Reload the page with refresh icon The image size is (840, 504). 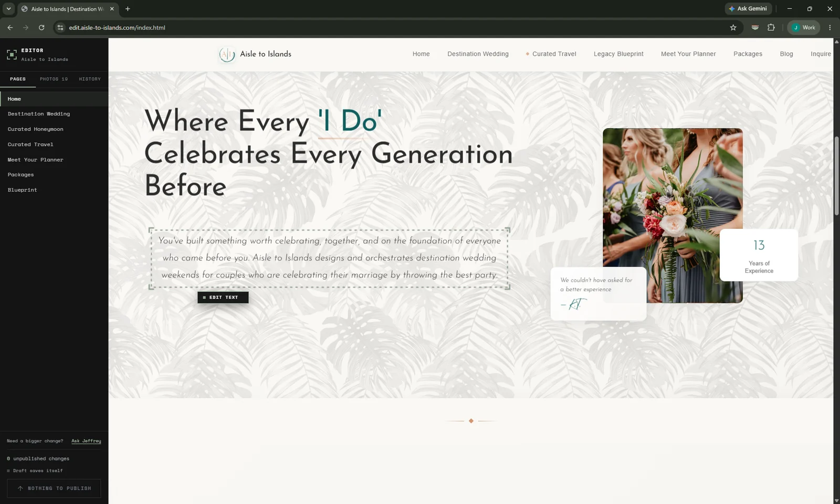click(41, 27)
